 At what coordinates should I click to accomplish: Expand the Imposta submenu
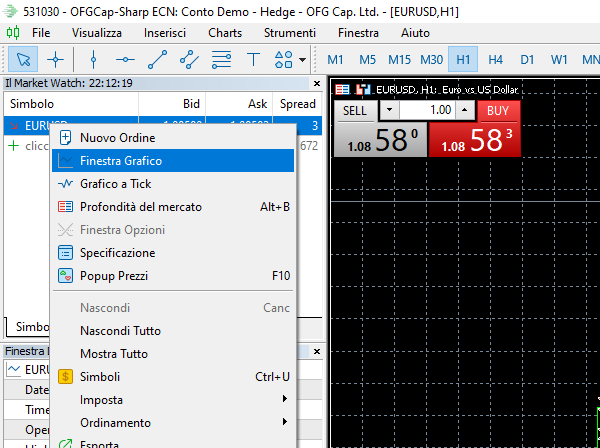[x=173, y=399]
